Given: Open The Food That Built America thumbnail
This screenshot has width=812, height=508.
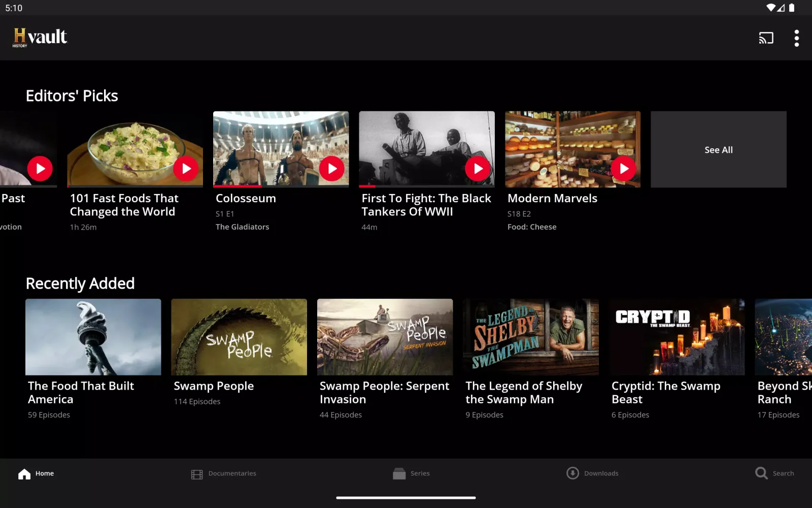Looking at the screenshot, I should [x=93, y=337].
